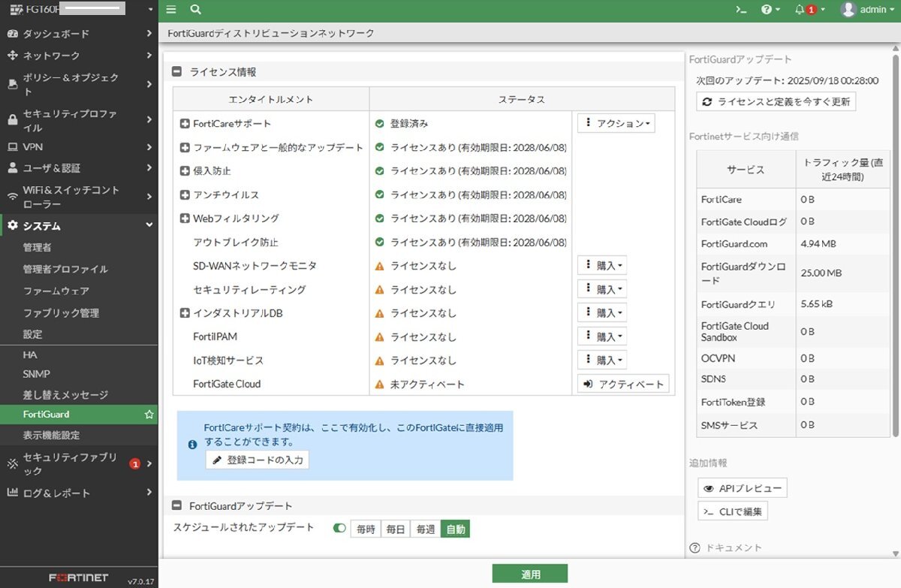Click the hamburger menu icon in top bar

[171, 10]
